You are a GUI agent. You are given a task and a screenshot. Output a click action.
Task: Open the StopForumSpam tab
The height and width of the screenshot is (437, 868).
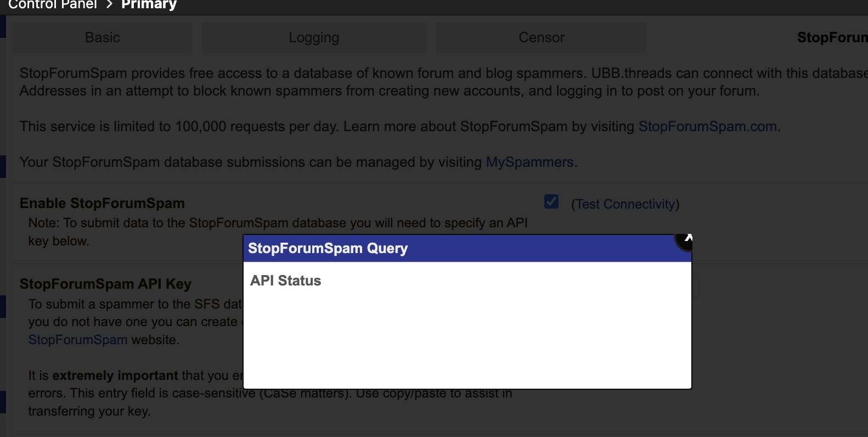click(832, 37)
